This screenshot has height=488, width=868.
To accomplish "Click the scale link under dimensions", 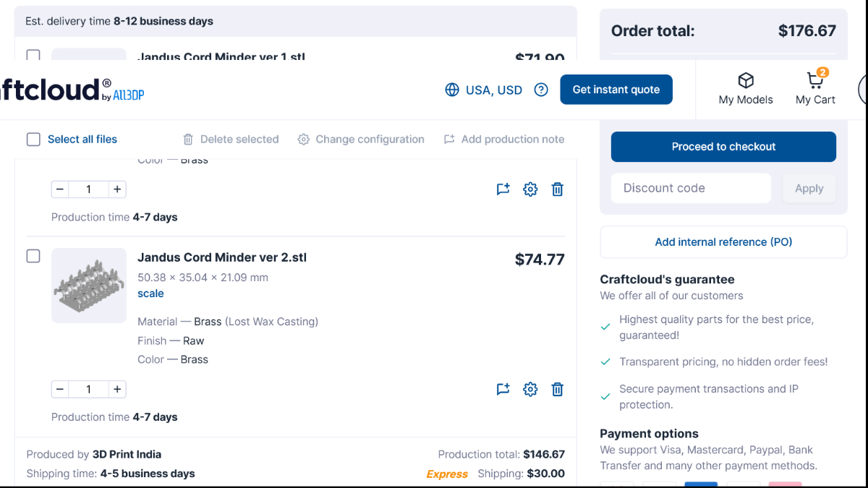I will [150, 294].
